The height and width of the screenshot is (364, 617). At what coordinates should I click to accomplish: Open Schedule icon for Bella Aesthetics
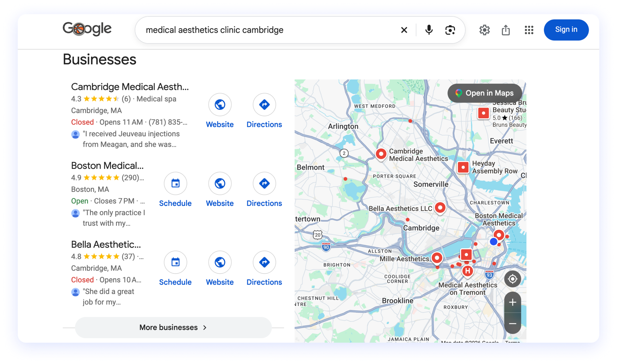pyautogui.click(x=175, y=262)
